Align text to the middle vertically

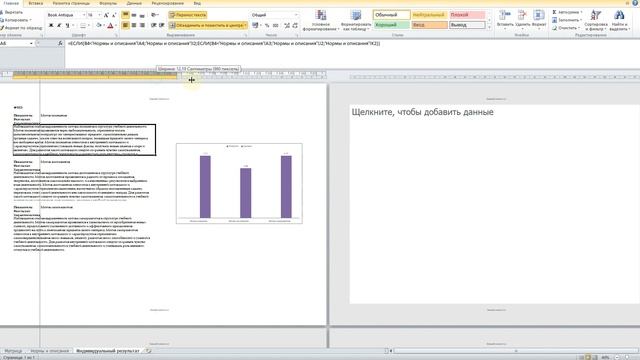[134, 15]
